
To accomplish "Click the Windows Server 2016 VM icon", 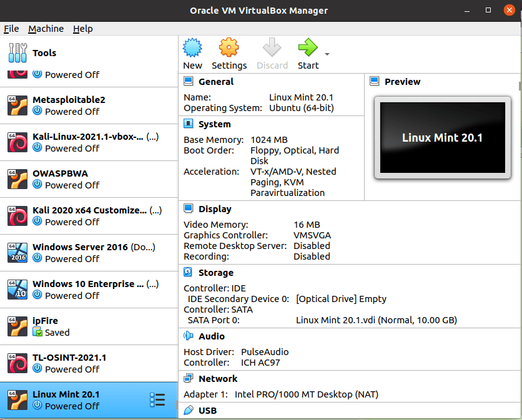I will pos(17,253).
